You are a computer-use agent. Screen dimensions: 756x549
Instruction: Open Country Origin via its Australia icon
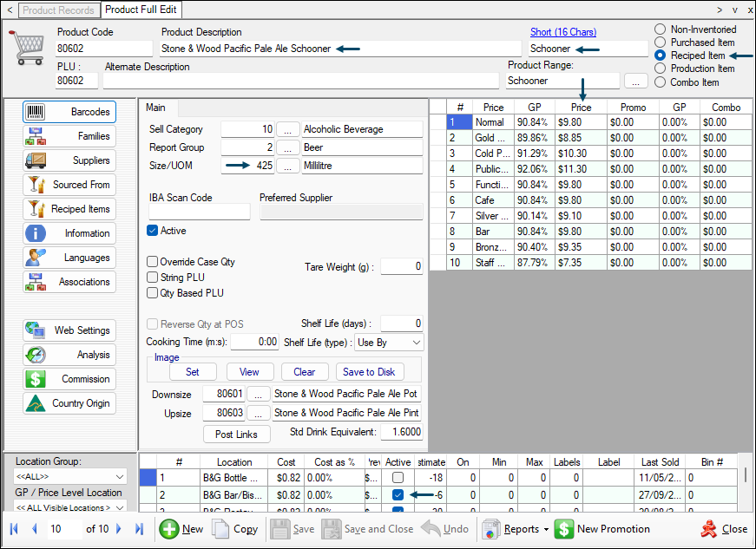coord(36,403)
